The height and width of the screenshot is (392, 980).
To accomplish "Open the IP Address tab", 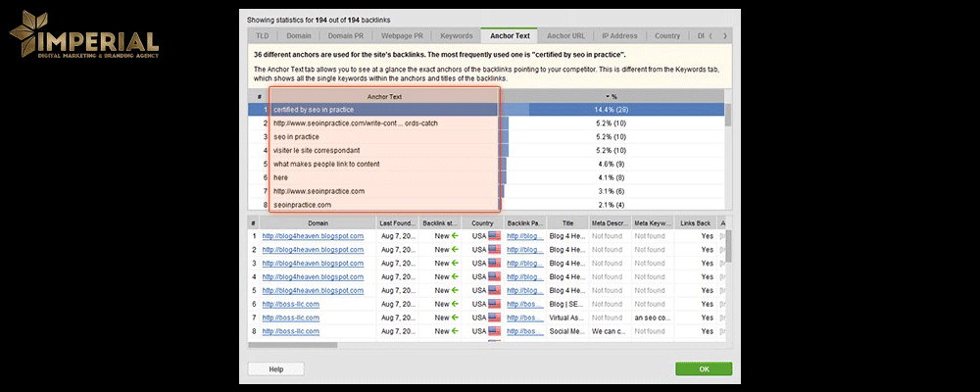I will click(619, 36).
